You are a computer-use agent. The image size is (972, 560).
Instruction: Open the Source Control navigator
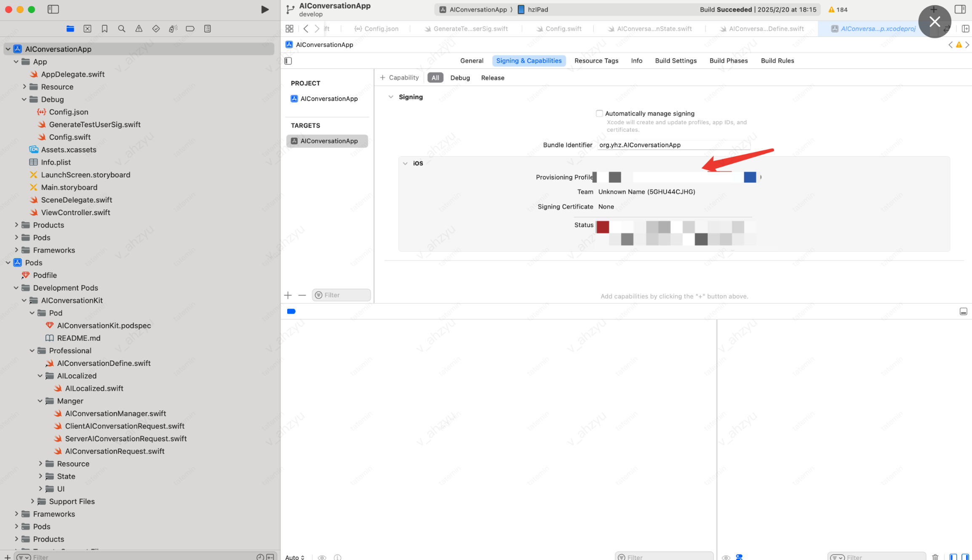click(x=87, y=29)
